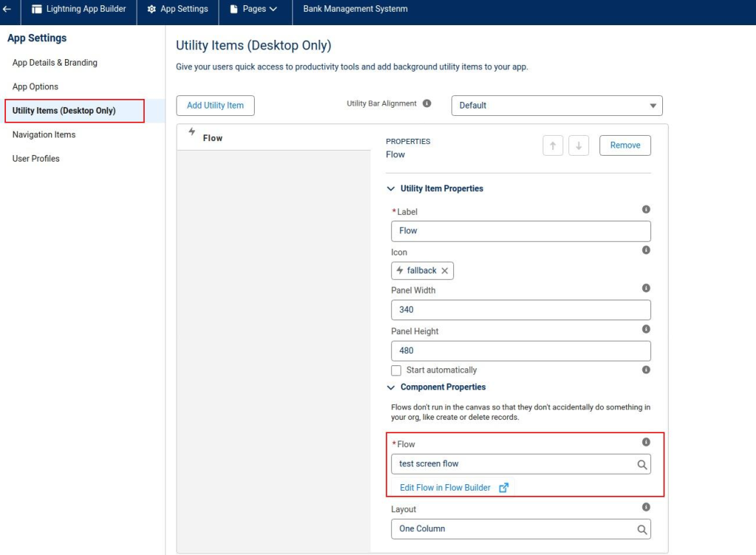Remove the fallback icon pill
The height and width of the screenshot is (555, 756).
point(444,271)
